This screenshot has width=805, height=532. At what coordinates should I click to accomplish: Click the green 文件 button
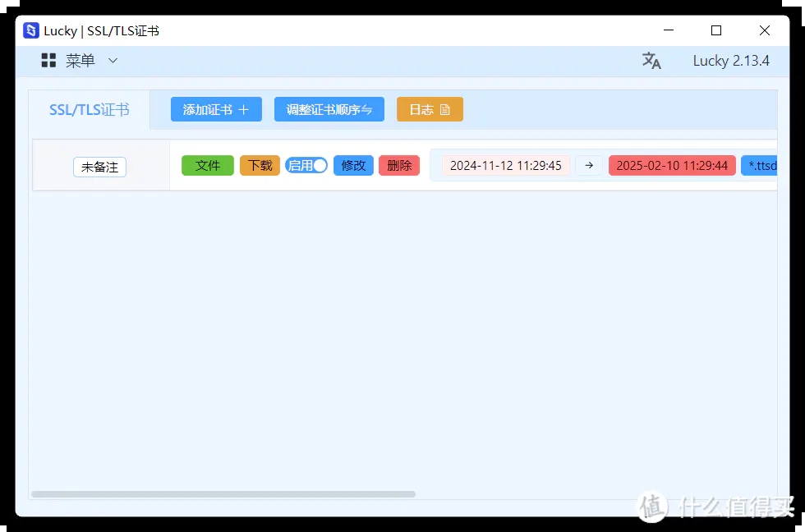click(207, 165)
